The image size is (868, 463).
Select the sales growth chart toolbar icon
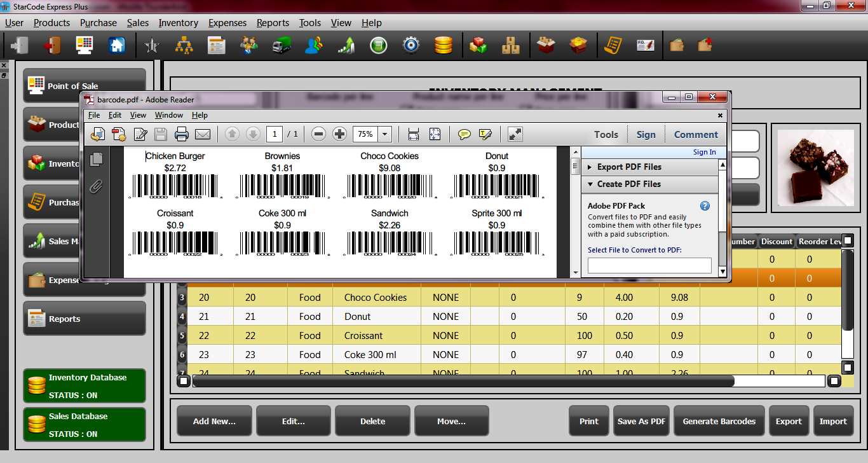pos(346,45)
